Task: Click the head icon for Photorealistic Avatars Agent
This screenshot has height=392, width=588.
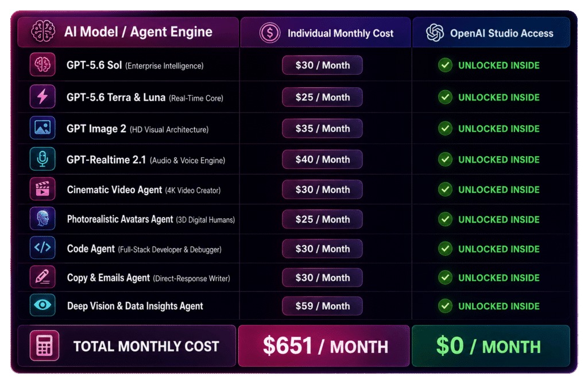Action: point(42,219)
